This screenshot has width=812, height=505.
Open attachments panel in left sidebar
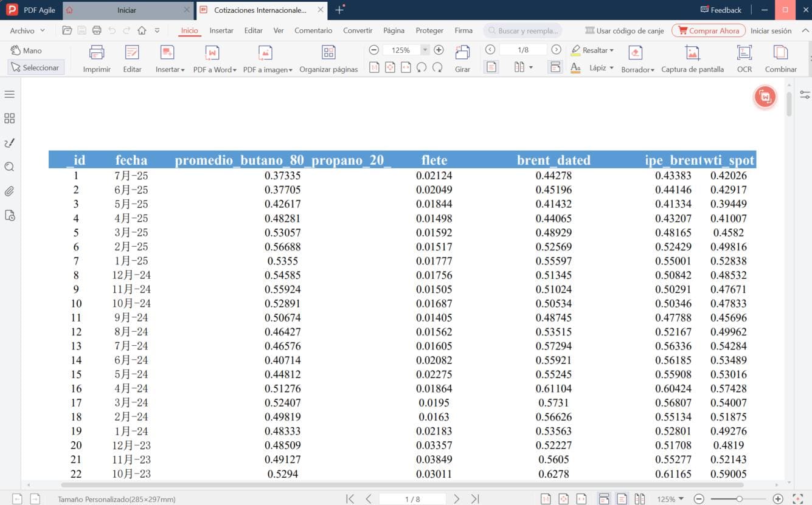10,191
